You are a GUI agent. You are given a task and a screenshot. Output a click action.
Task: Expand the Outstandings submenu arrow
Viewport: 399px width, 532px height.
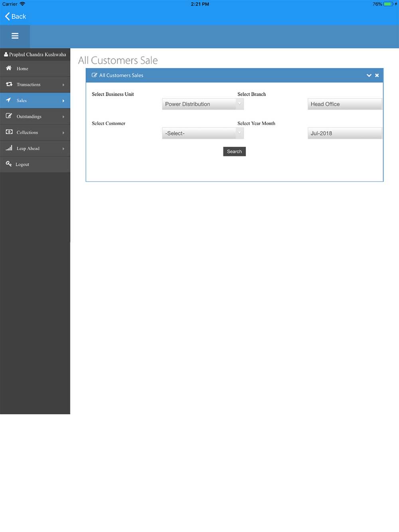[63, 117]
